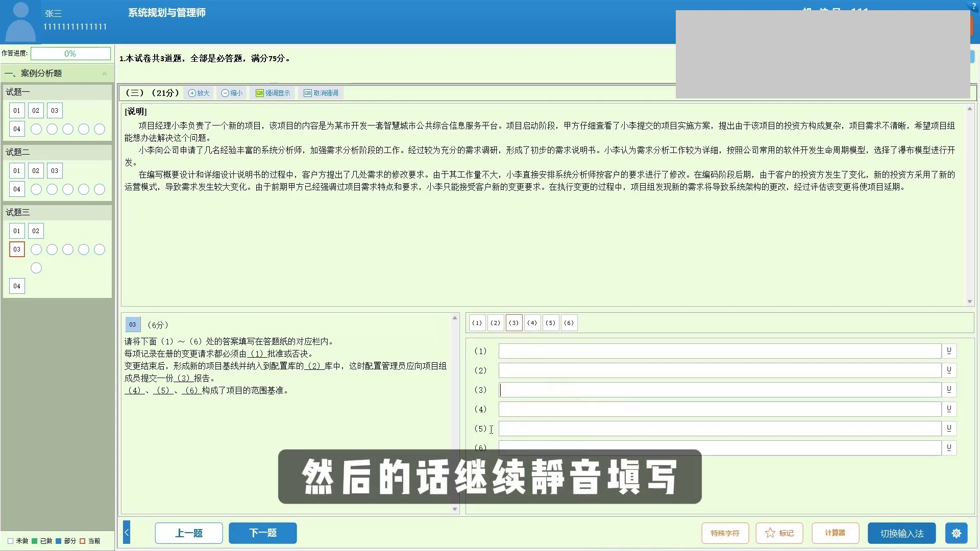Screen dimensions: 980x551
Task: Select first circle under 试题一 row 04
Action: click(36, 129)
